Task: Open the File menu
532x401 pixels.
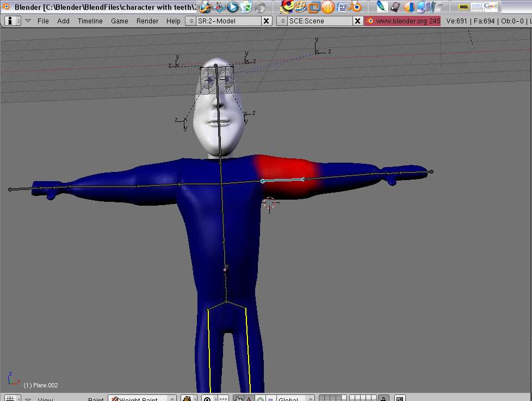Action: [x=43, y=21]
